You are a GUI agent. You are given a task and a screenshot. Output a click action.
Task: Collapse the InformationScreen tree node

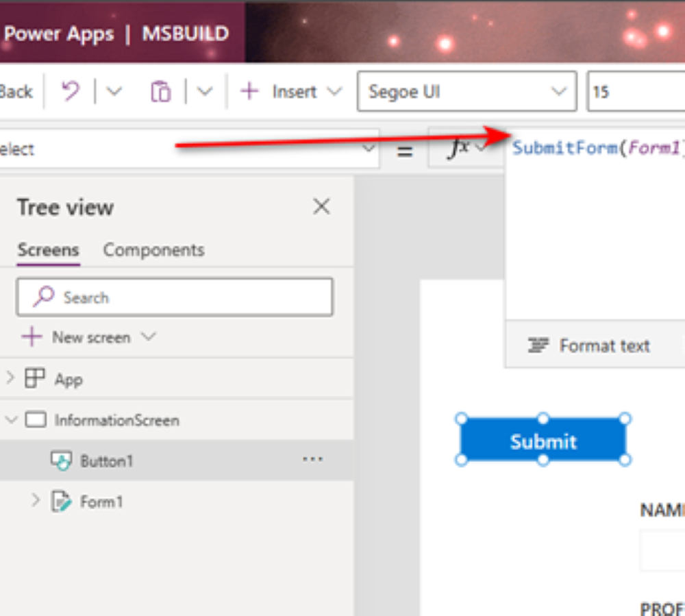12,420
